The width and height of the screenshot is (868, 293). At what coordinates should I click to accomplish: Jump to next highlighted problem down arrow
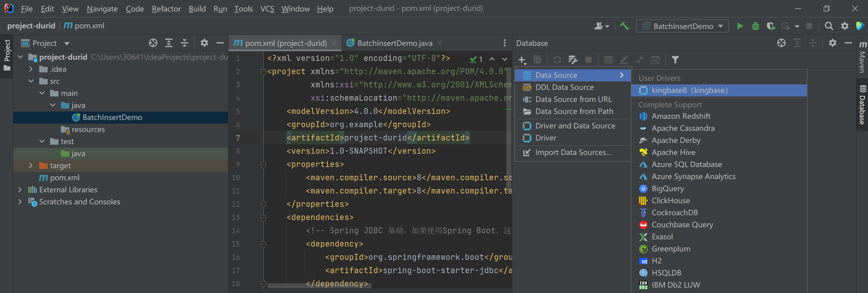point(504,60)
